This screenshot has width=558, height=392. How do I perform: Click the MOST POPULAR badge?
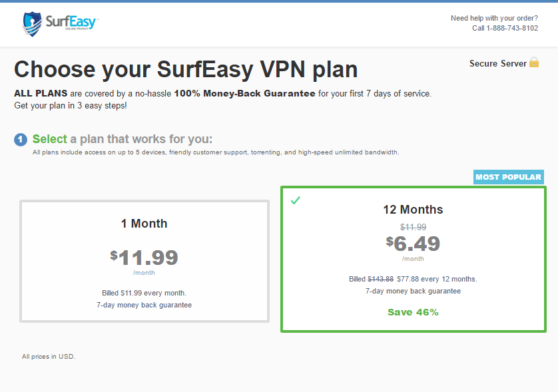coord(508,177)
